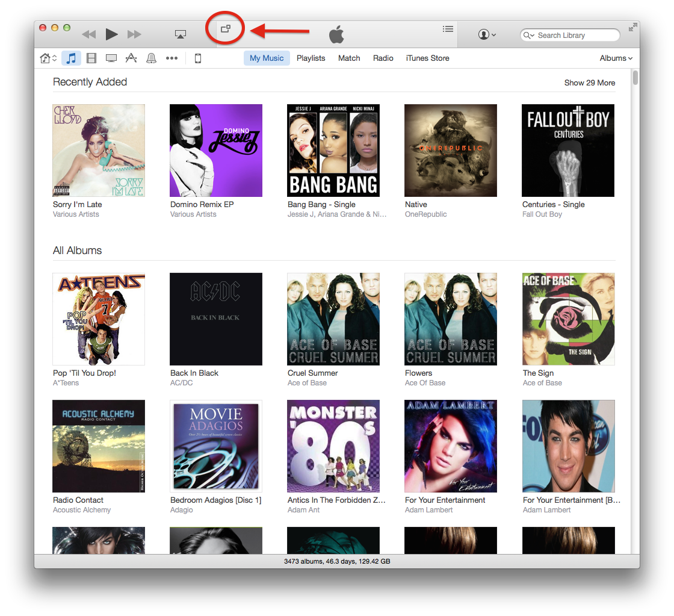This screenshot has height=616, width=674.
Task: Open the AirPlay output icon
Action: click(181, 34)
